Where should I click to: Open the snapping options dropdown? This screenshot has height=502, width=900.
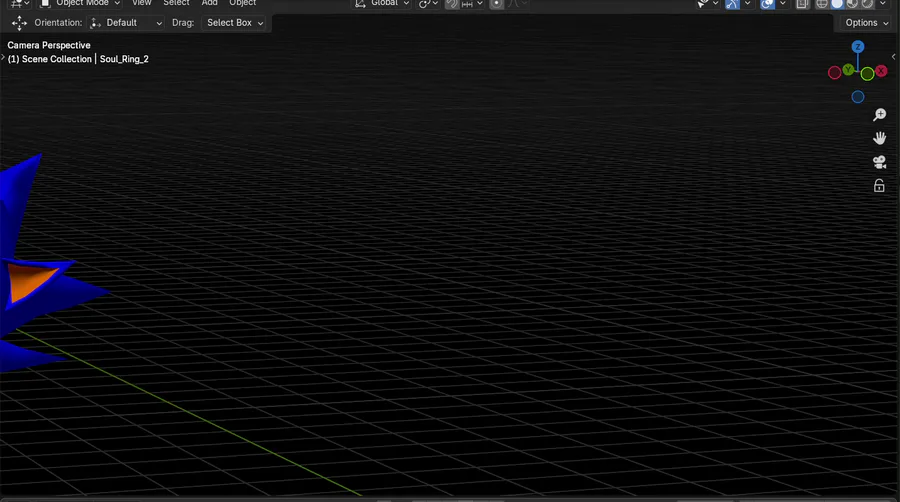[x=472, y=3]
